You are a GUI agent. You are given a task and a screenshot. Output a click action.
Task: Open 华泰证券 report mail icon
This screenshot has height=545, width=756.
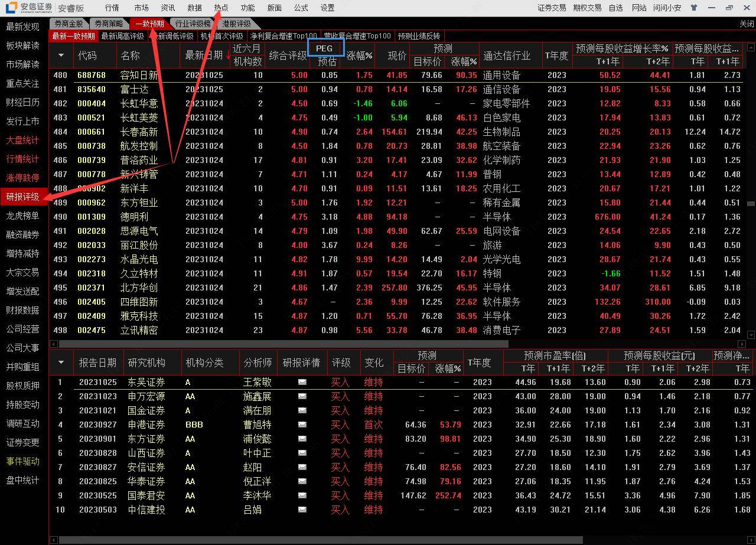tap(302, 481)
